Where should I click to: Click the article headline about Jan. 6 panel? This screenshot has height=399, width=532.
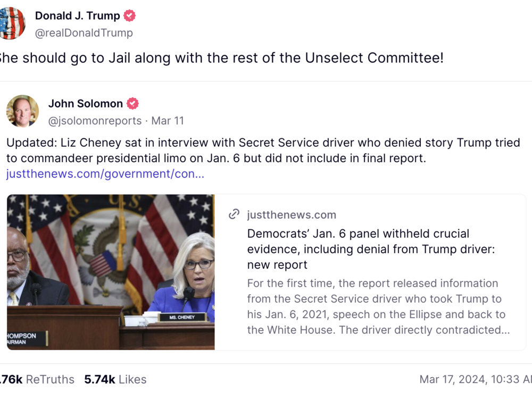[371, 249]
